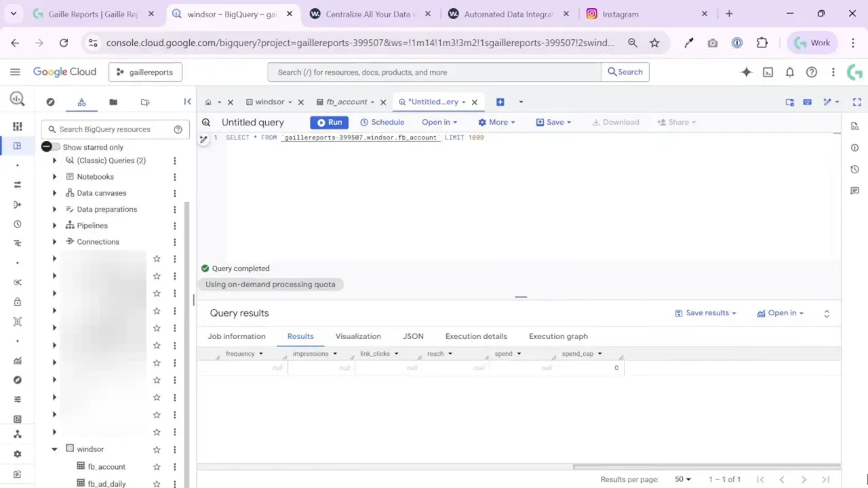
Task: Click the header Search button
Action: coord(625,72)
